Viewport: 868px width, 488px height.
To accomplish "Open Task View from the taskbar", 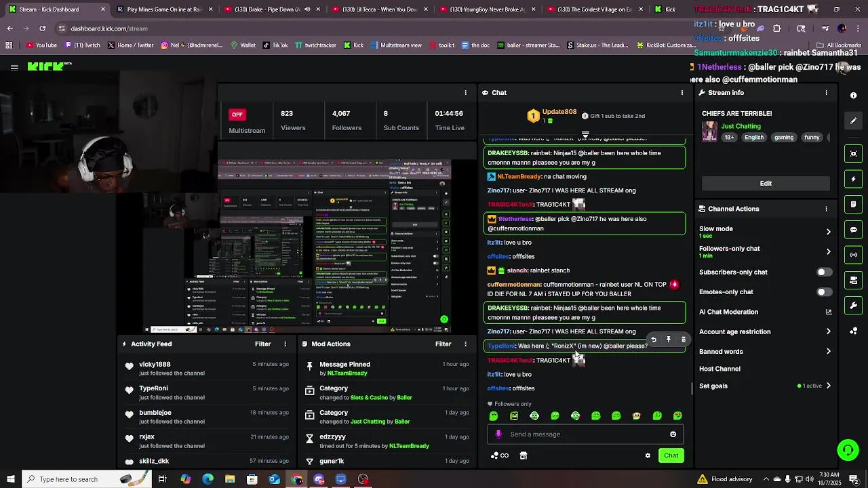I will point(163,479).
